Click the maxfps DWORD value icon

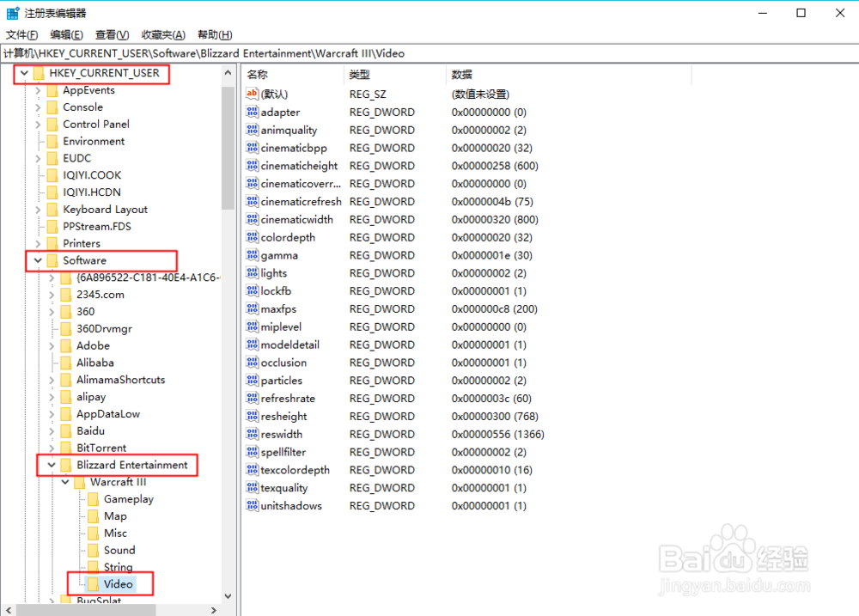[x=252, y=308]
